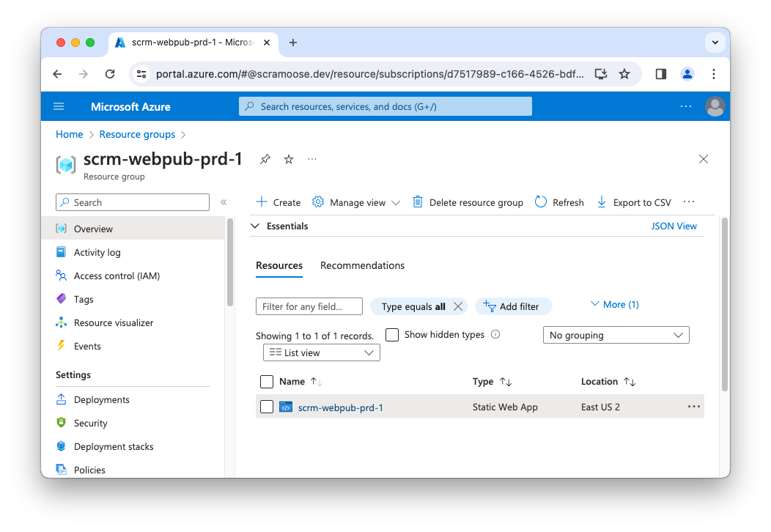
Task: Toggle Show hidden types checkbox
Action: click(x=392, y=335)
